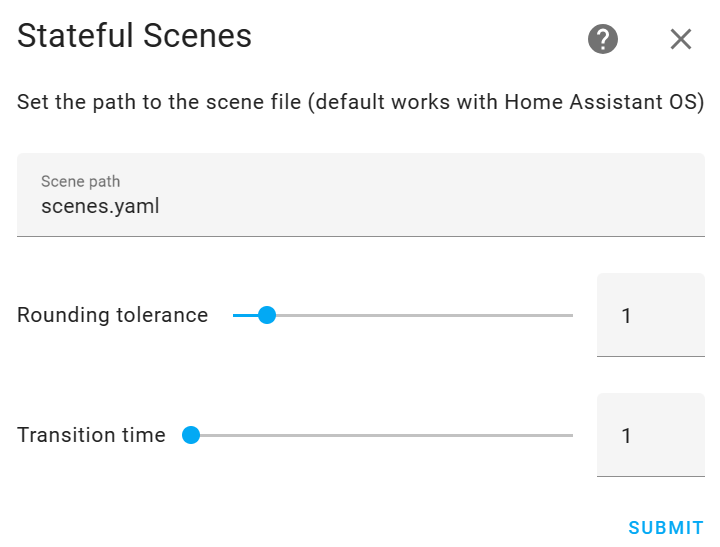The height and width of the screenshot is (547, 720).
Task: Click the right end of Rounding tolerance slider
Action: click(571, 315)
